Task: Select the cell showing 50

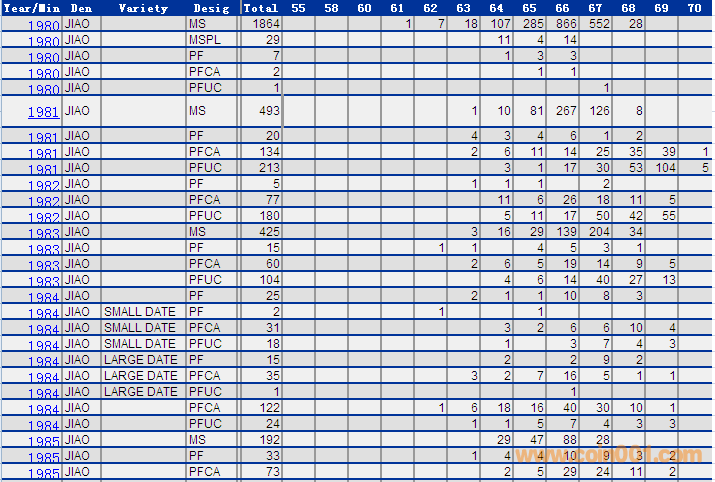Action: [603, 216]
